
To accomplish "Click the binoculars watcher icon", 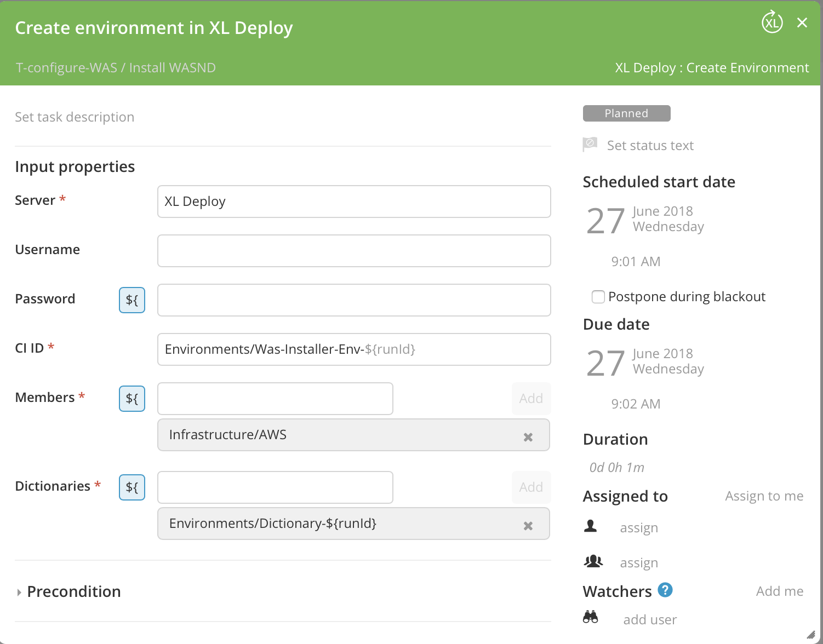I will coord(591,617).
